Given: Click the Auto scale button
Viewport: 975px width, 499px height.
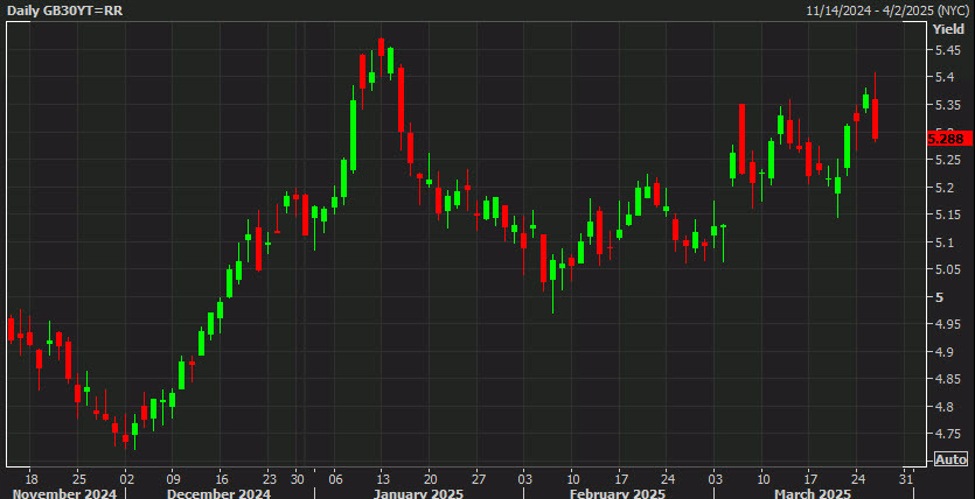Looking at the screenshot, I should coord(951,460).
